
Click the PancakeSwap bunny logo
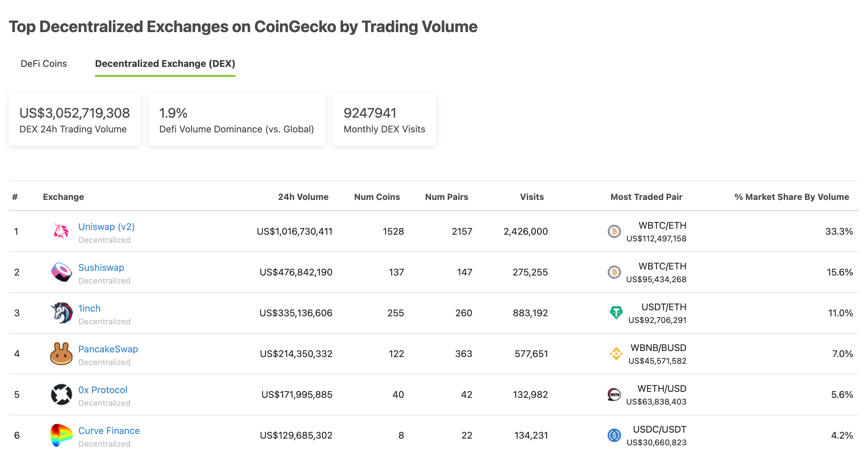coord(61,353)
